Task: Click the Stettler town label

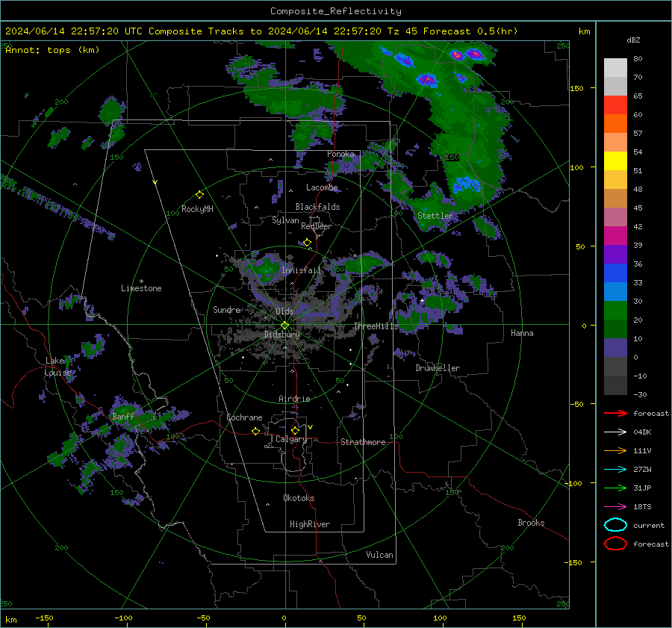Action: click(435, 216)
